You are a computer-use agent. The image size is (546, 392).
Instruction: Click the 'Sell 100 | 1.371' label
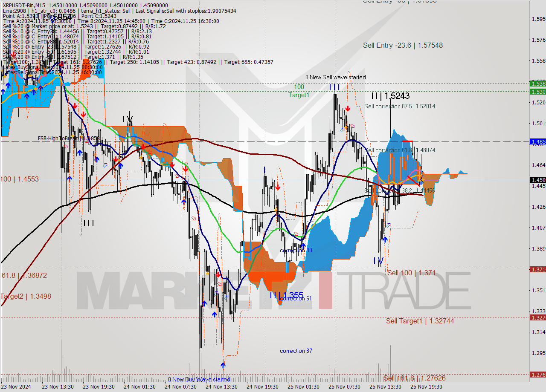(x=411, y=273)
